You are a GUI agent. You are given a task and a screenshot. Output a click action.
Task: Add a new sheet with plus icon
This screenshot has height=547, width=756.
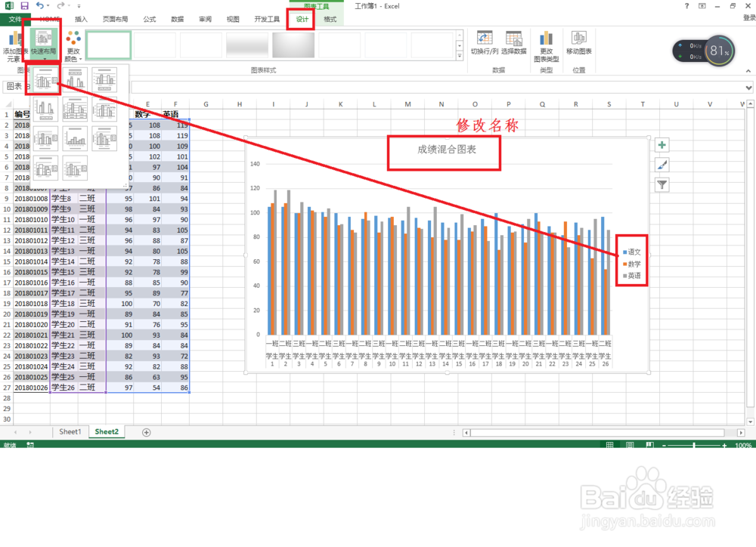pos(147,432)
